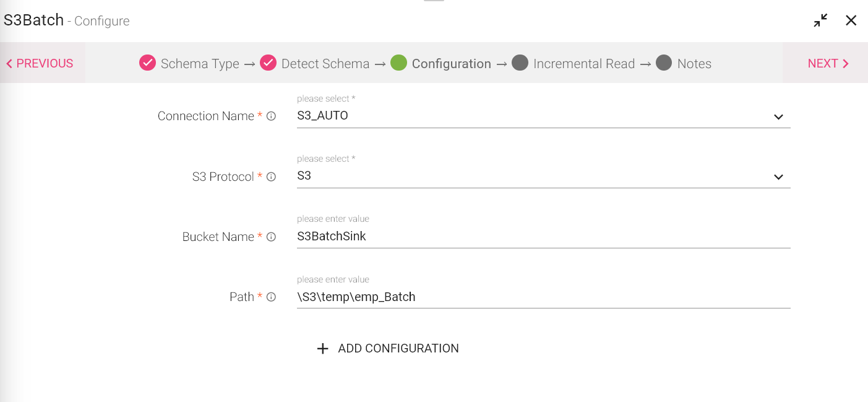Image resolution: width=868 pixels, height=402 pixels.
Task: Click the Connection Name info icon
Action: tap(271, 116)
